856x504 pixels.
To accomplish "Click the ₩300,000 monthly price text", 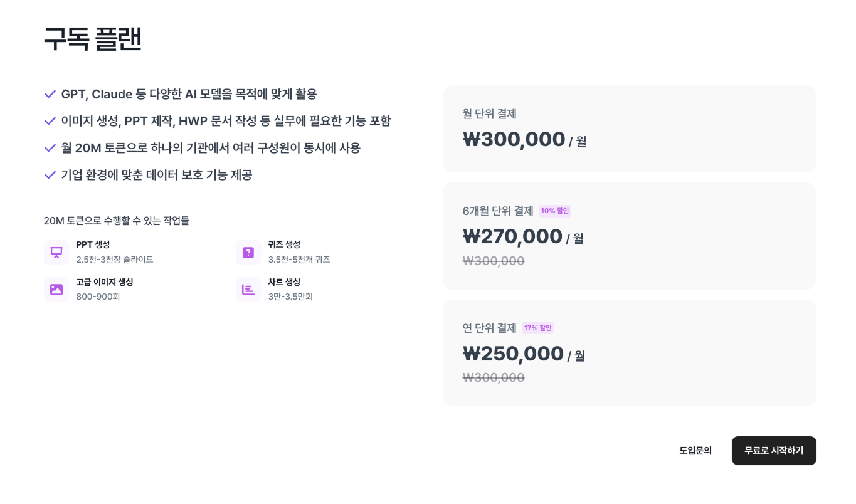I will (514, 139).
